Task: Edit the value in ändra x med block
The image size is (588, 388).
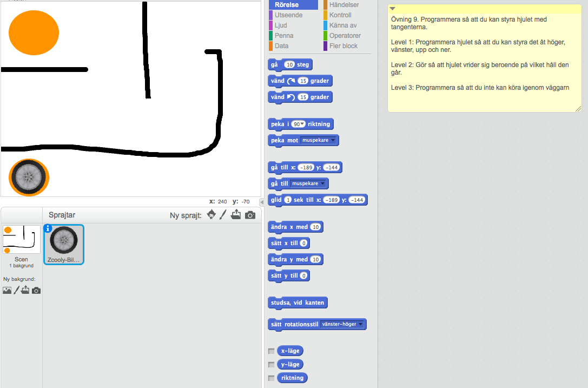Action: pyautogui.click(x=316, y=227)
